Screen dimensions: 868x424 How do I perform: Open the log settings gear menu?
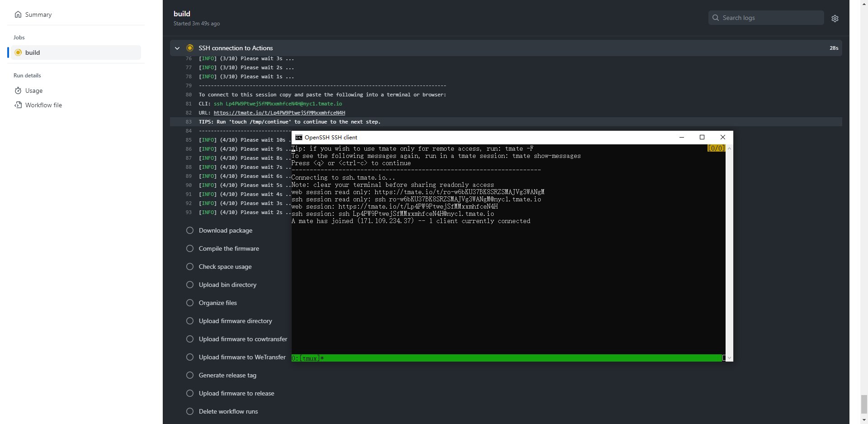(835, 18)
